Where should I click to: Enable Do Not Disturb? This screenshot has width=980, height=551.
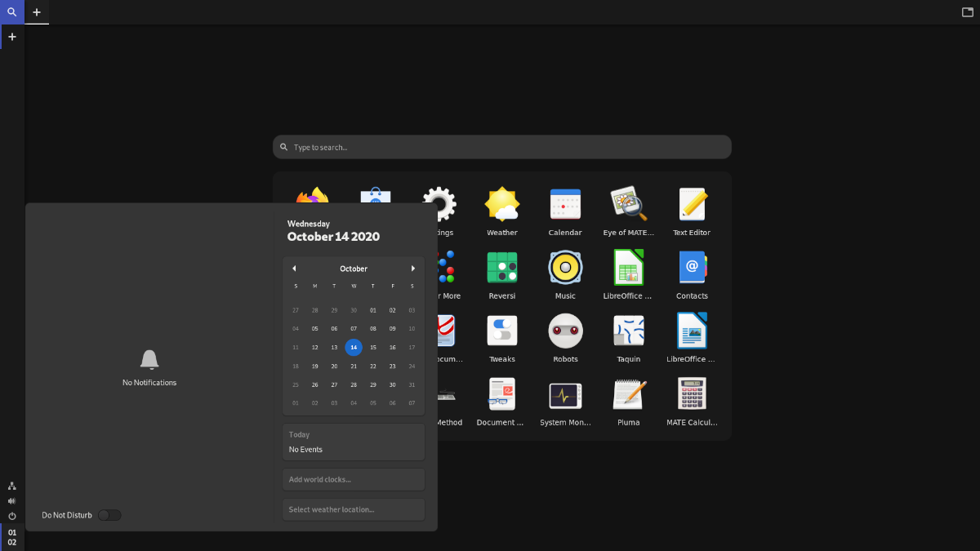(109, 514)
